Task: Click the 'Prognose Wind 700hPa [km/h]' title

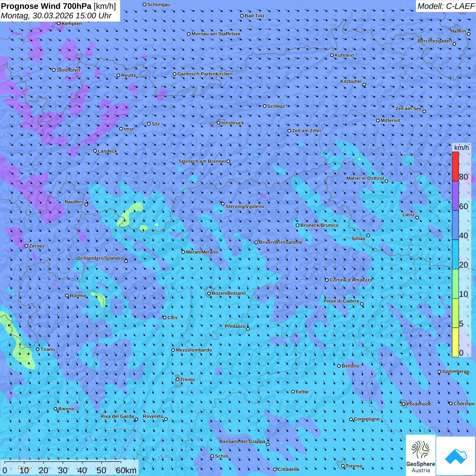Action: (x=58, y=6)
